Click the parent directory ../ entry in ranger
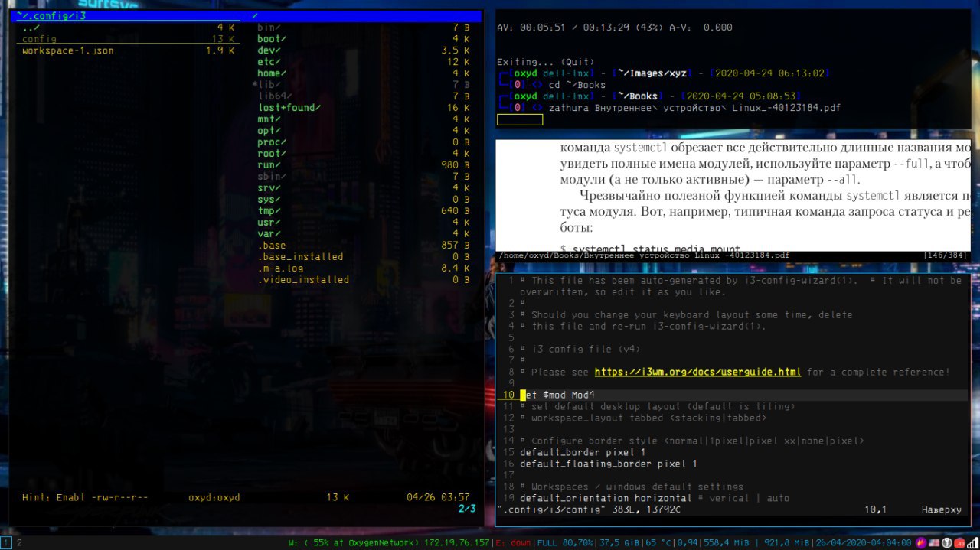This screenshot has height=550, width=980. pyautogui.click(x=127, y=28)
